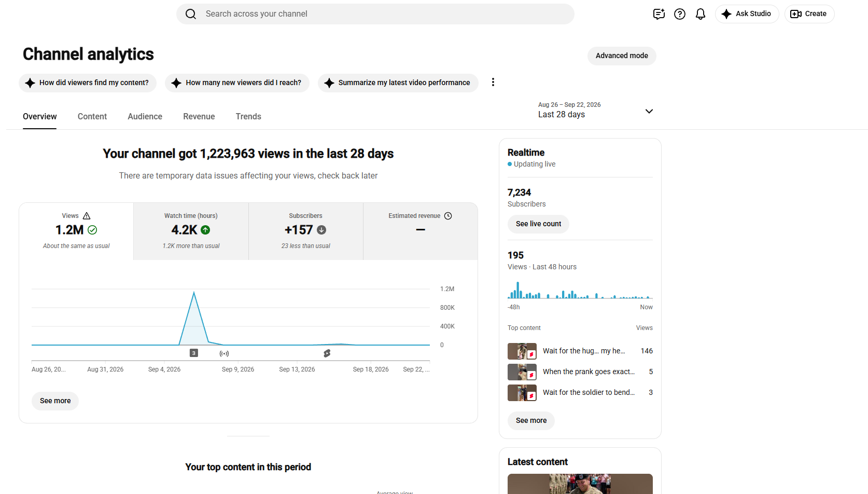Click the Shorts marker on the chart timeline
The image size is (868, 494).
click(x=327, y=353)
